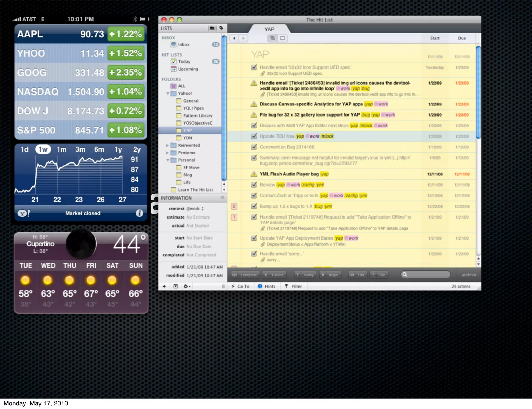Open the gear actions dropdown menu
This screenshot has width=532, height=409.
[187, 286]
